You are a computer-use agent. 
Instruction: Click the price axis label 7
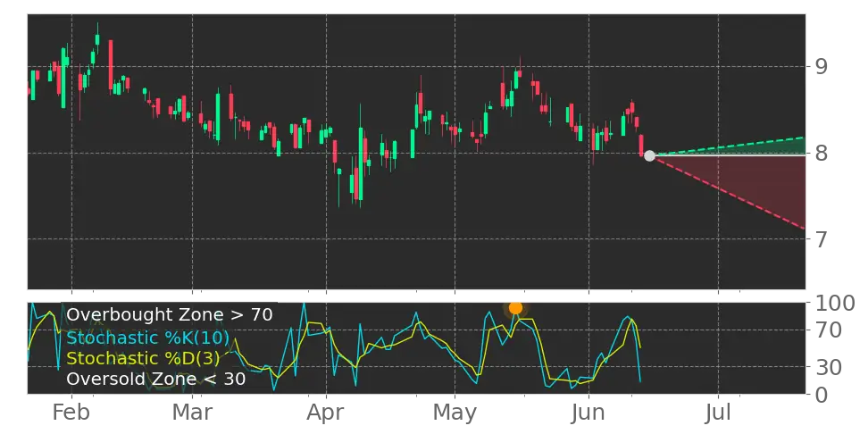[822, 239]
